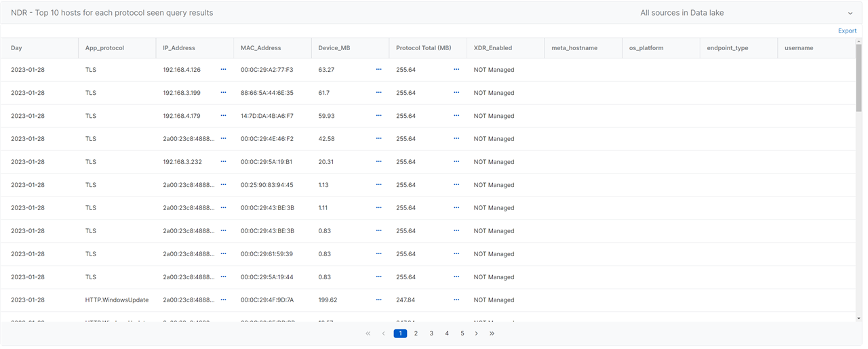Click the query results panel title text
Viewport: 868px width, 349px height.
(x=112, y=13)
